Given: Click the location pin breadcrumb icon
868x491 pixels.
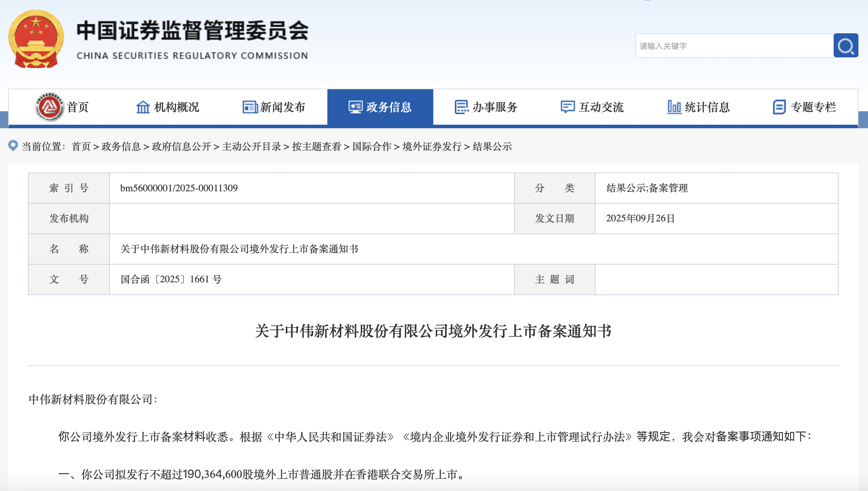Looking at the screenshot, I should pos(13,146).
